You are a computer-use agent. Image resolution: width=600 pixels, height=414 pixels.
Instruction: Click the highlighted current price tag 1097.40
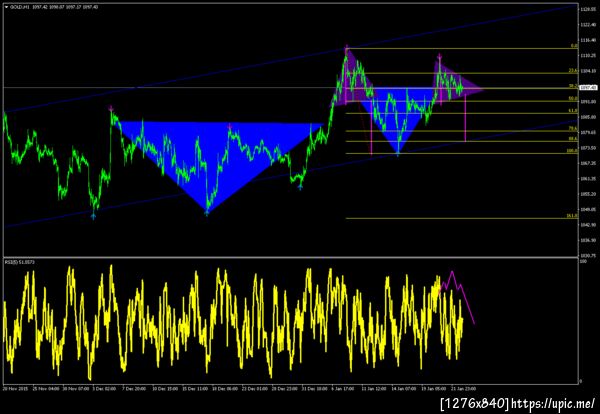click(589, 88)
